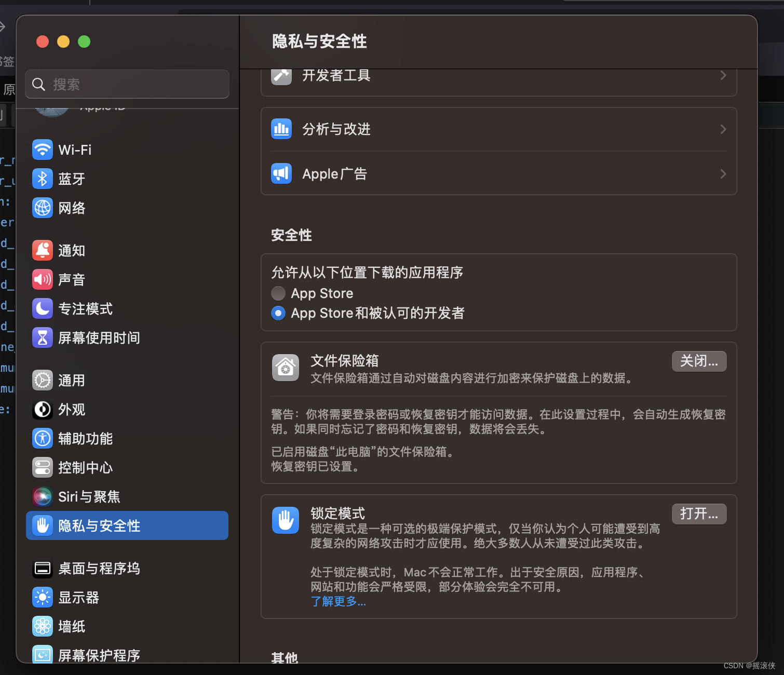Click the General (通用) gear icon

[x=43, y=381]
